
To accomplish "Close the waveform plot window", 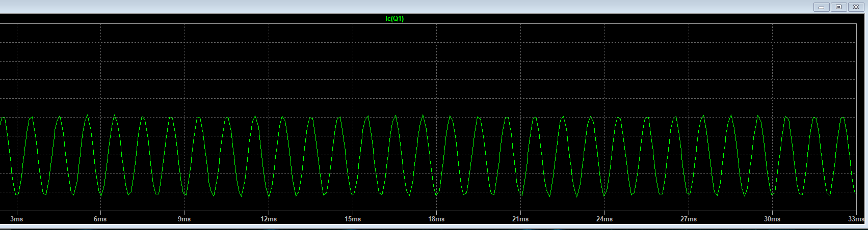I will pyautogui.click(x=855, y=7).
